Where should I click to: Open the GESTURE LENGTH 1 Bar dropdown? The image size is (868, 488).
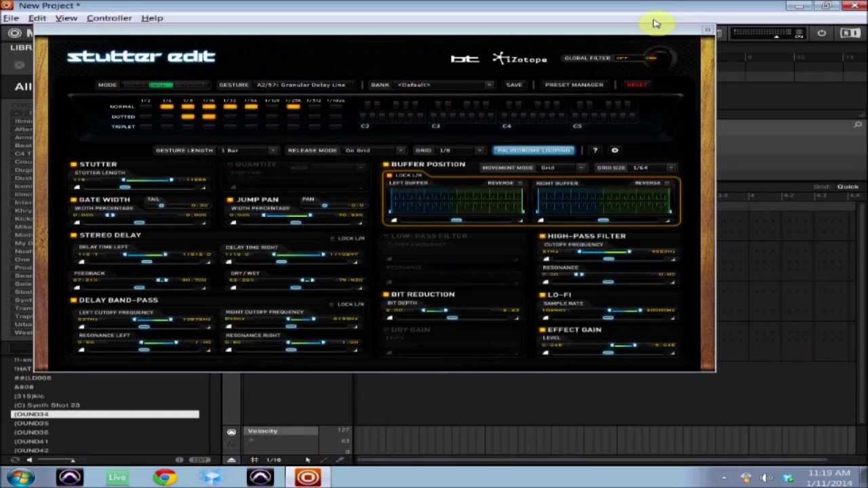248,150
